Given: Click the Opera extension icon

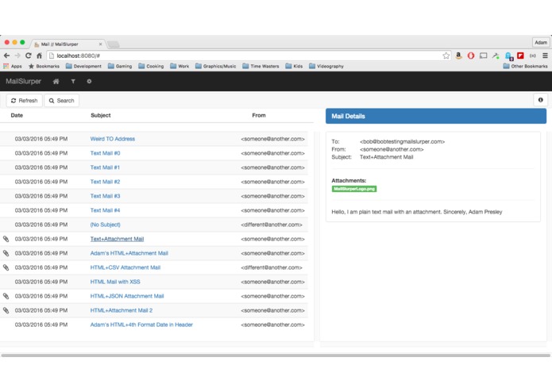Looking at the screenshot, I should click(x=471, y=56).
